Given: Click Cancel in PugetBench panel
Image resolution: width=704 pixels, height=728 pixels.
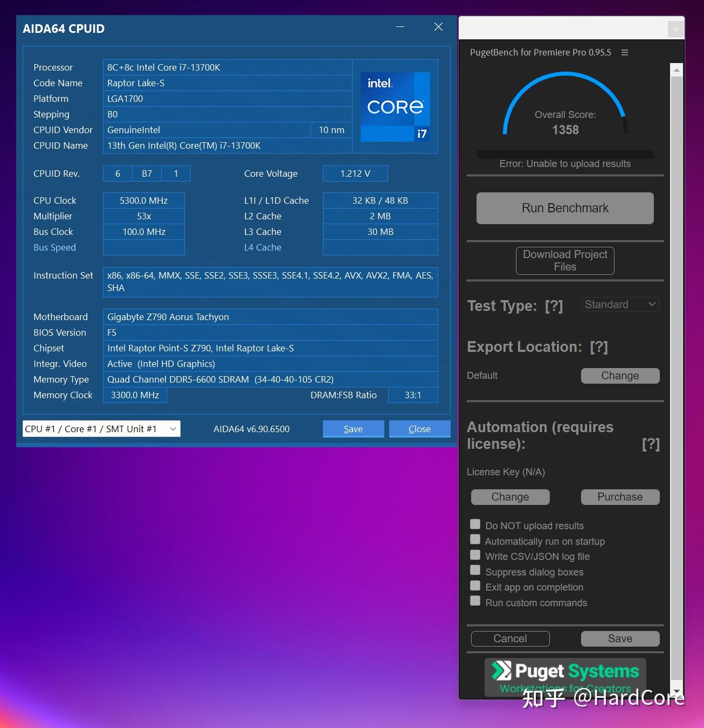Looking at the screenshot, I should point(510,639).
